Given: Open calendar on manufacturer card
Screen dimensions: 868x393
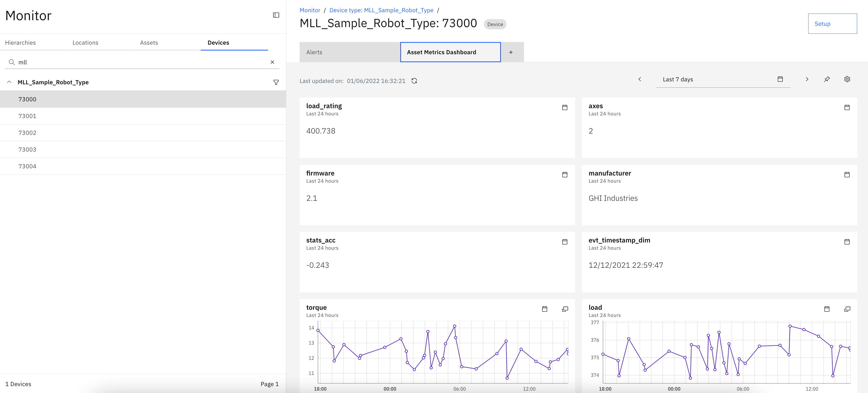Looking at the screenshot, I should coord(847,175).
